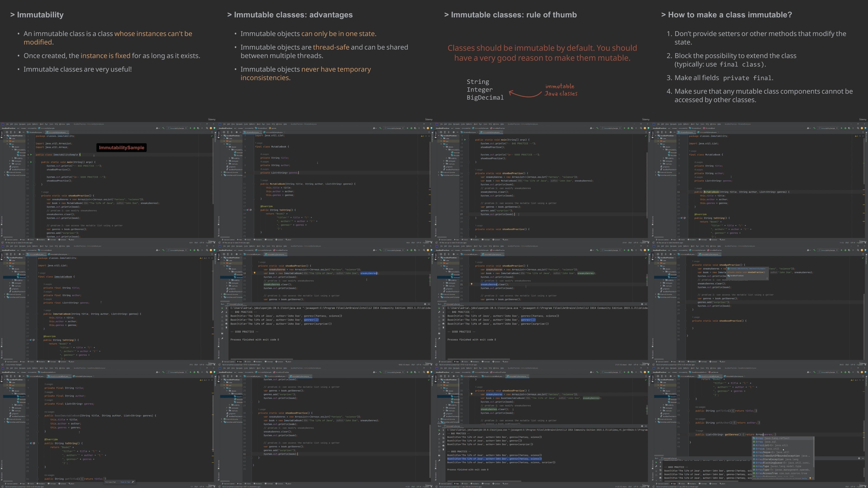Click project panel gear, red ImmutabilitySample label frame
868x488 pixels.
pos(20,132)
